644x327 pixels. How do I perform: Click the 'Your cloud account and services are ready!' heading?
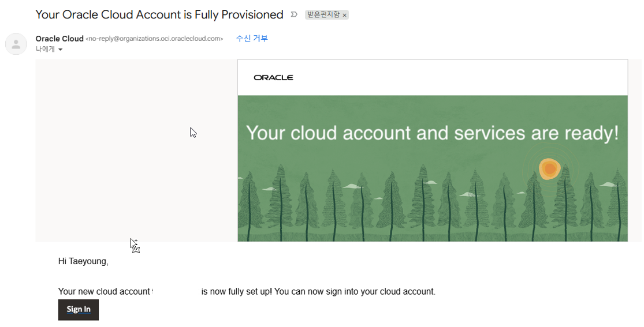pos(432,133)
